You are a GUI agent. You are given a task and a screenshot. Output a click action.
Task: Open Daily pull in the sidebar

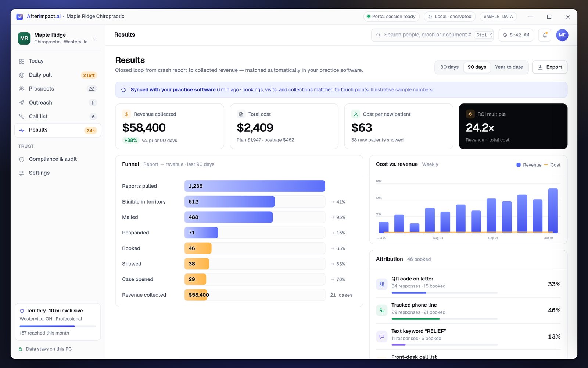coord(58,75)
